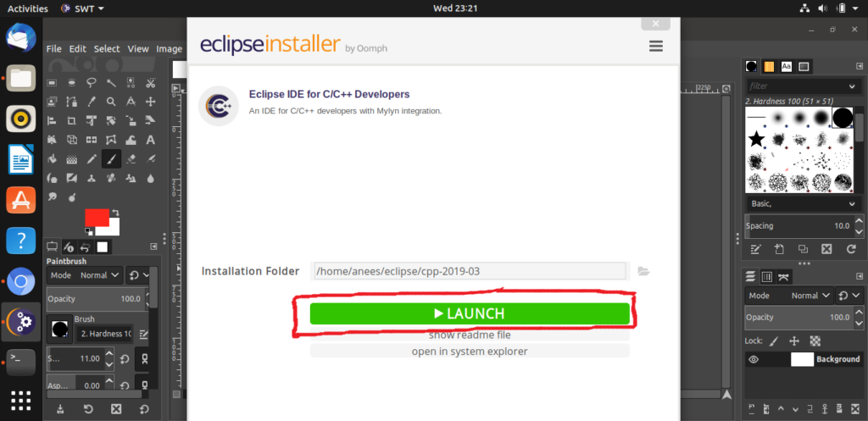Refresh brushes icon in the brushes panel

(x=851, y=249)
